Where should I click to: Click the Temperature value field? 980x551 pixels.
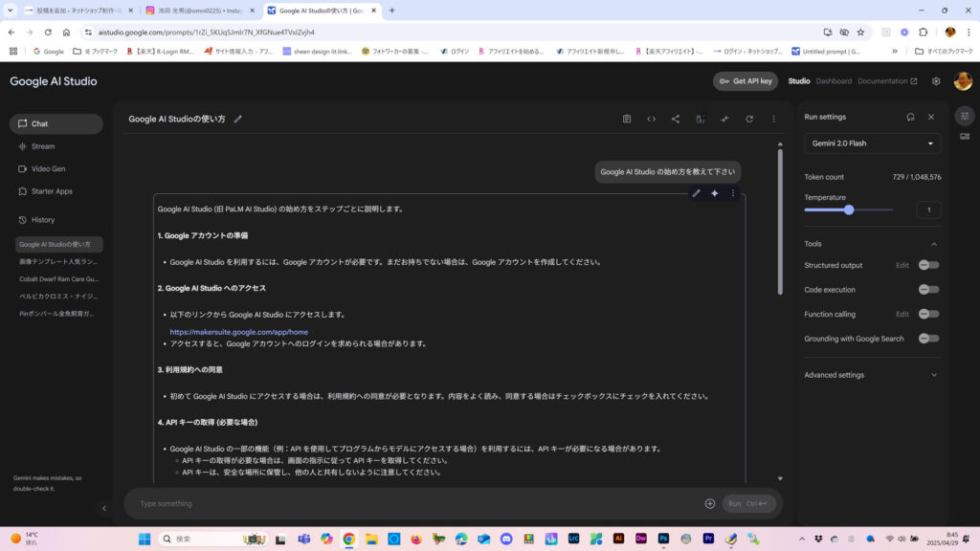pyautogui.click(x=928, y=209)
